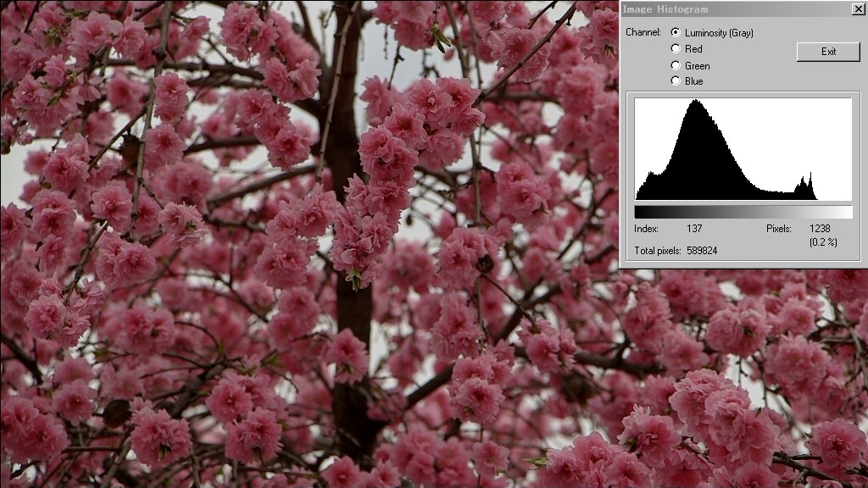Viewport: 868px width, 488px height.
Task: Click the Total pixels value 589824
Action: click(702, 251)
